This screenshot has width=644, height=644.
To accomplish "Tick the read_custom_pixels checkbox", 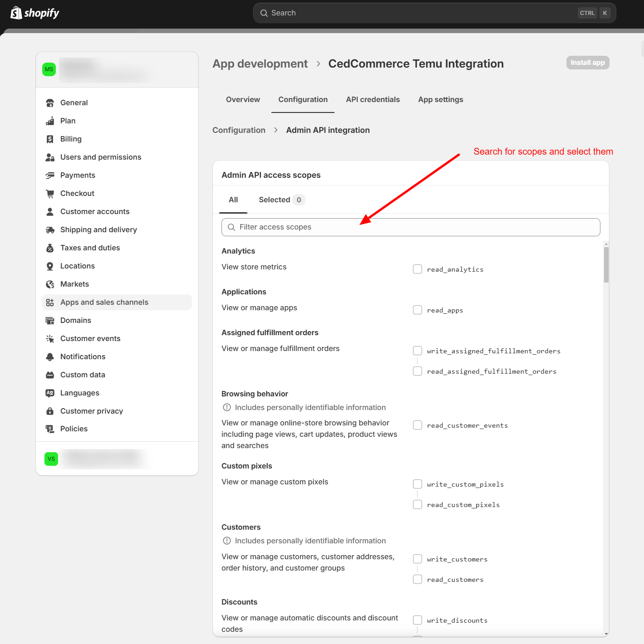I will [x=418, y=505].
